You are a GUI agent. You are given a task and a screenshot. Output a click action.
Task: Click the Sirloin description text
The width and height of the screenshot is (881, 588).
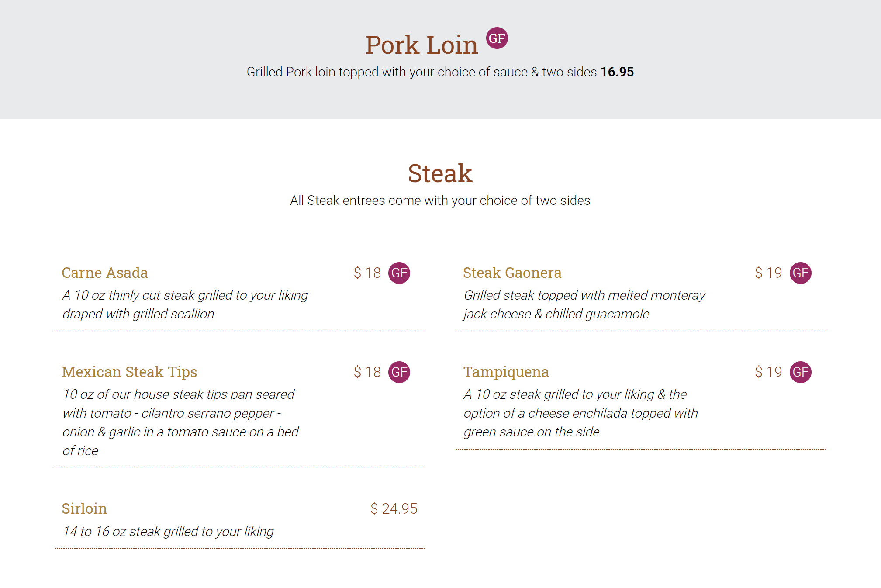(x=168, y=532)
